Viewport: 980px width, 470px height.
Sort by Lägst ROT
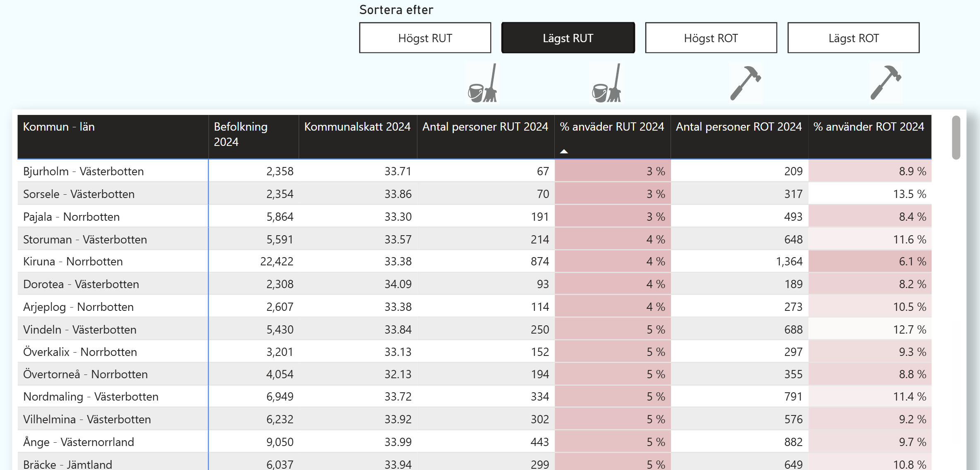tap(853, 38)
